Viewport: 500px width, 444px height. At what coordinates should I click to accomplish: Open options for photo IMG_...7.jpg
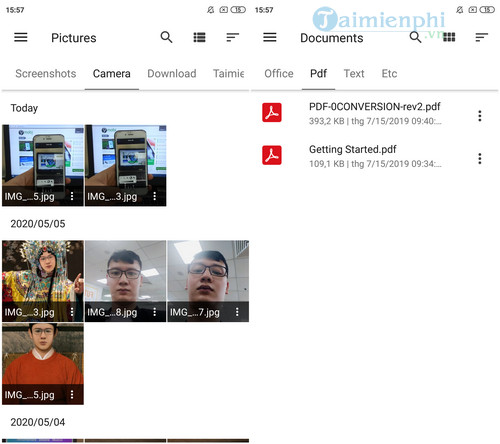pos(237,312)
